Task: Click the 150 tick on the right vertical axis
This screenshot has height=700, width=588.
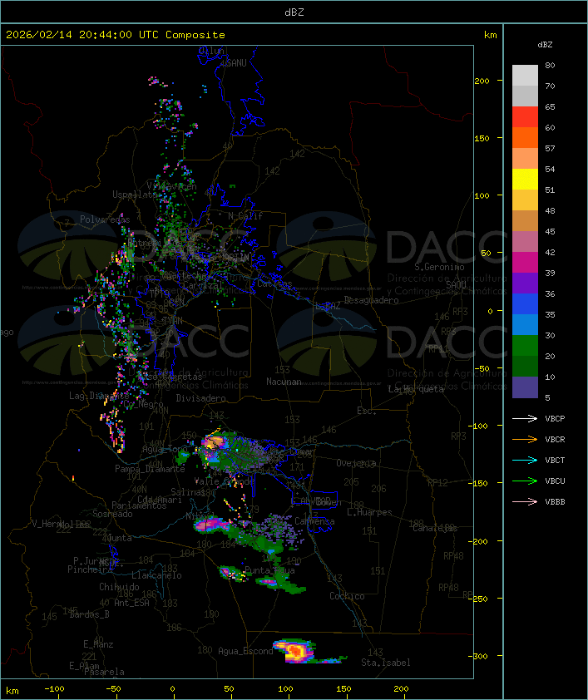Action: [x=482, y=138]
